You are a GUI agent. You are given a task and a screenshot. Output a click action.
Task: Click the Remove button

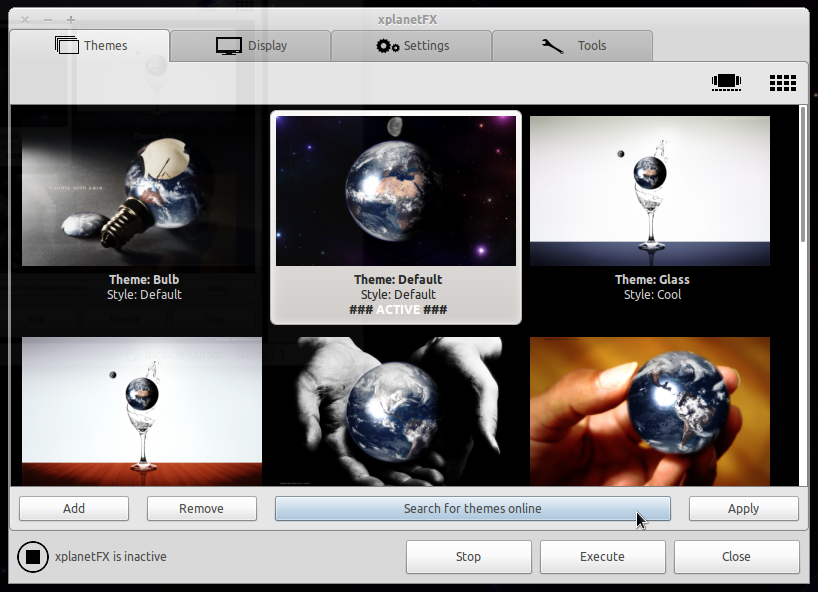tap(202, 509)
